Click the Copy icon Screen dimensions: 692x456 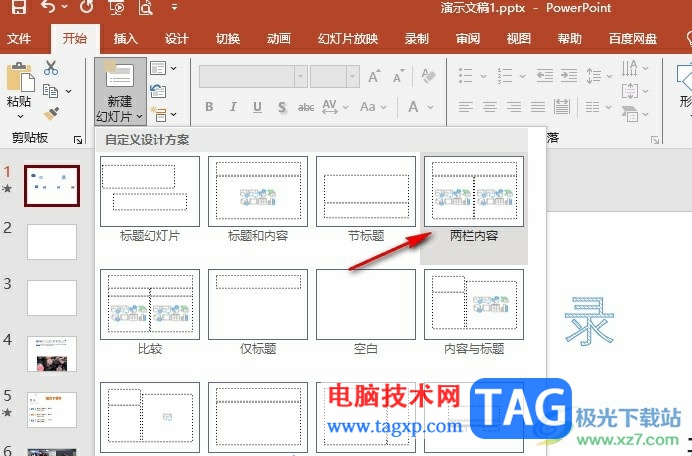coord(50,91)
